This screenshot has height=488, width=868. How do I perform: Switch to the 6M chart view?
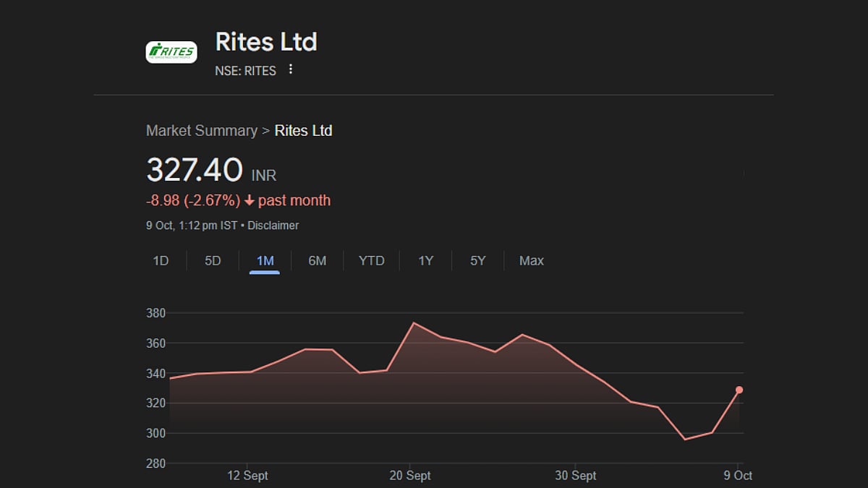pos(317,260)
